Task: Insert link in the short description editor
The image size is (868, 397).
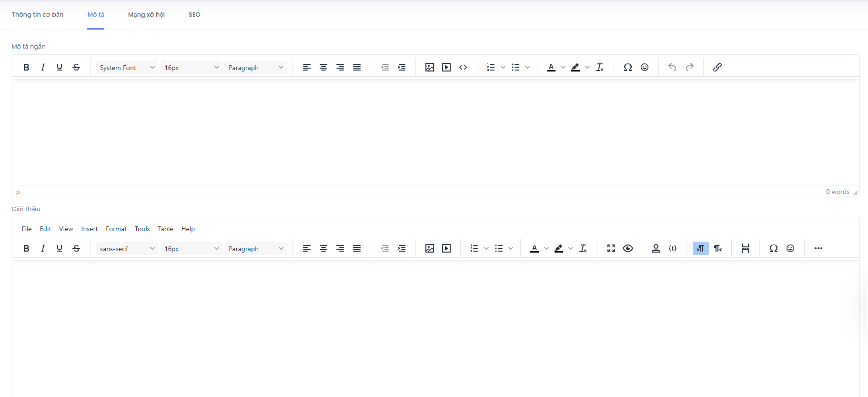Action: (x=717, y=67)
